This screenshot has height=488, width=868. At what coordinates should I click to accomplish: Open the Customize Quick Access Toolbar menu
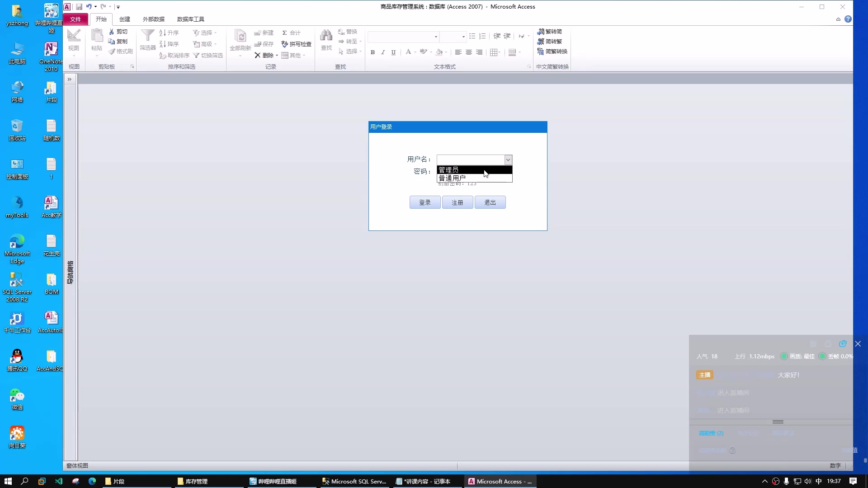118,7
